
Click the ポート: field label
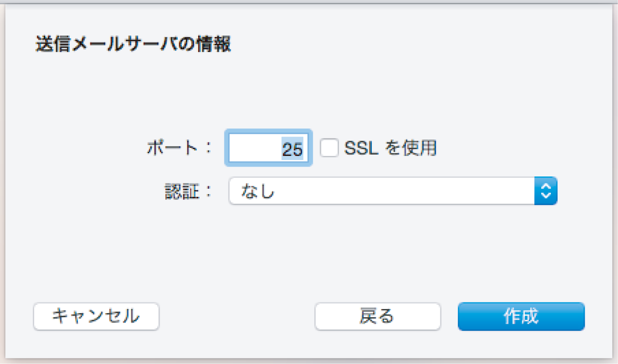(179, 147)
